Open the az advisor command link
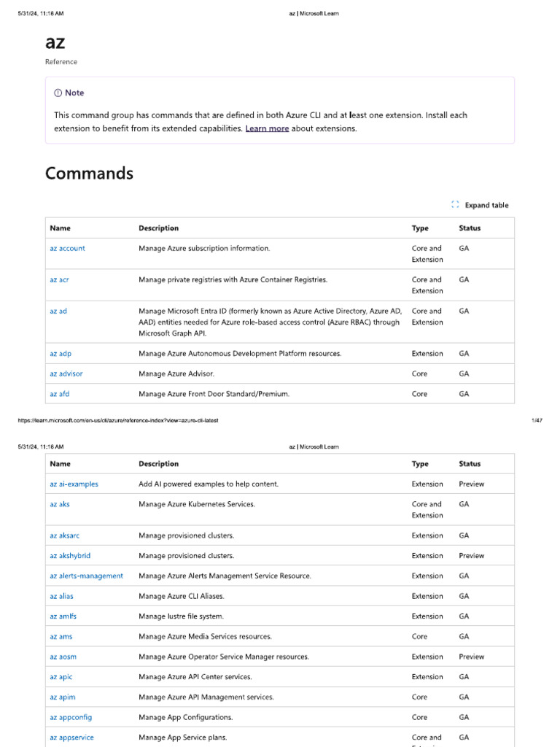The height and width of the screenshot is (747, 560). tap(66, 373)
